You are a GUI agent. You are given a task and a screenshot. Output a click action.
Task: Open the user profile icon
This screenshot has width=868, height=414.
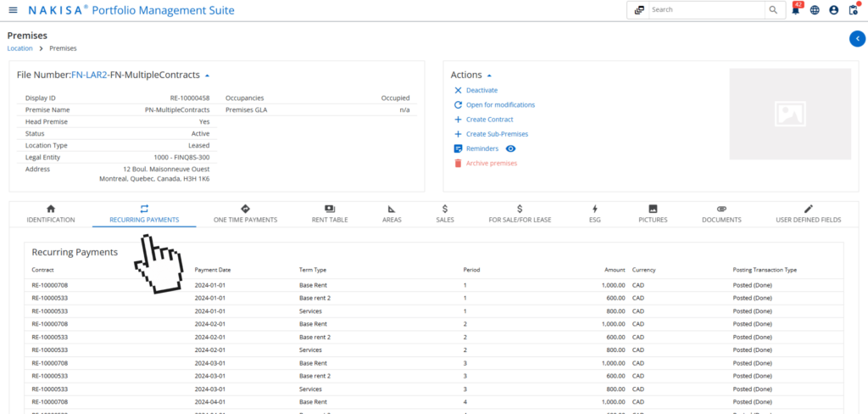pyautogui.click(x=834, y=10)
